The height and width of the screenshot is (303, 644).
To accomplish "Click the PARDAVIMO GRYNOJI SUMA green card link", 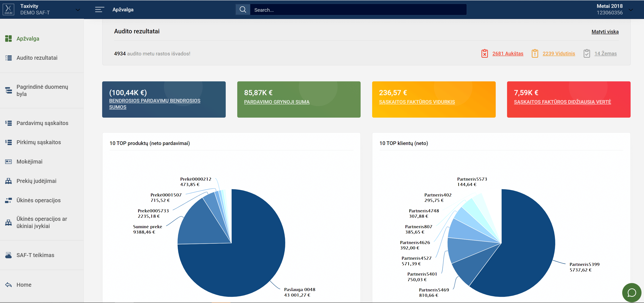I will tap(277, 102).
